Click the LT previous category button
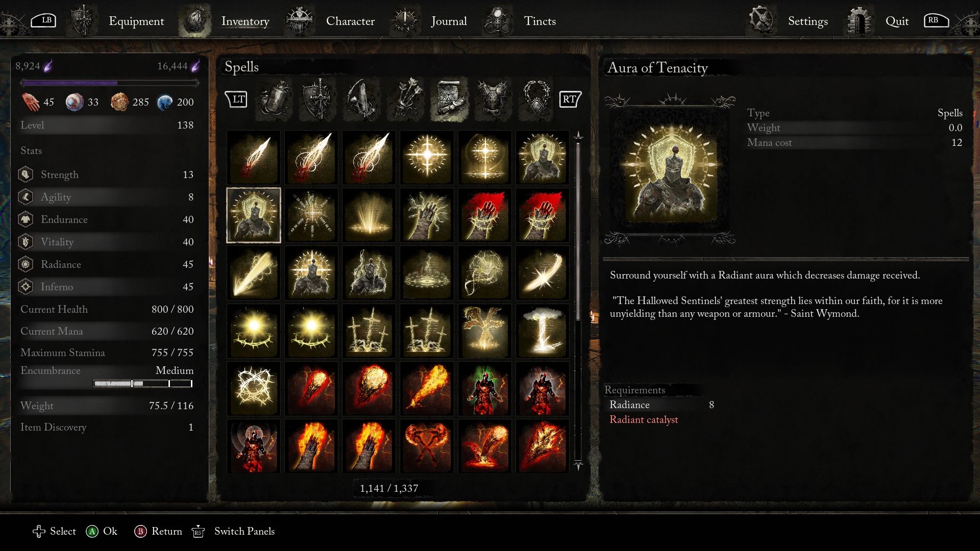The width and height of the screenshot is (980, 551). tap(236, 99)
